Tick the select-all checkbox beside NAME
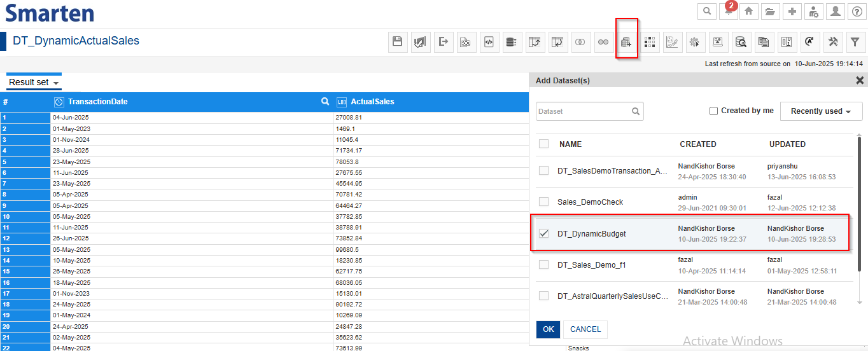Screen dimensions: 868x351 [x=543, y=144]
